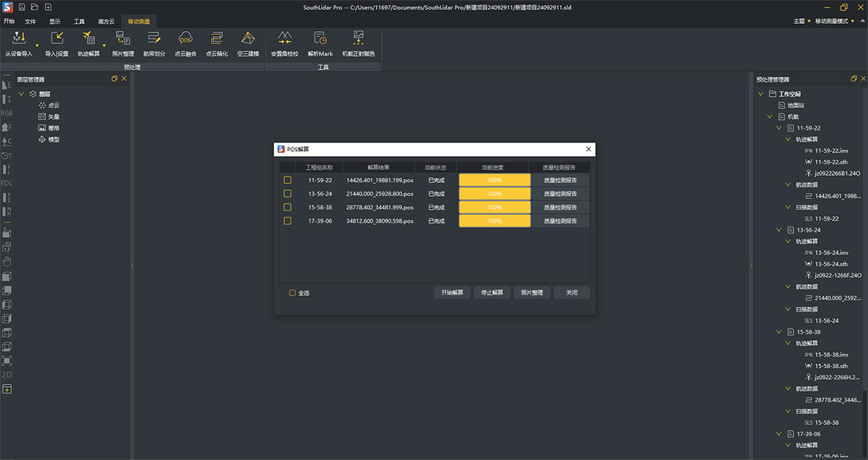This screenshot has width=868, height=460.
Task: Check the row for project 15-58-38
Action: click(x=287, y=207)
